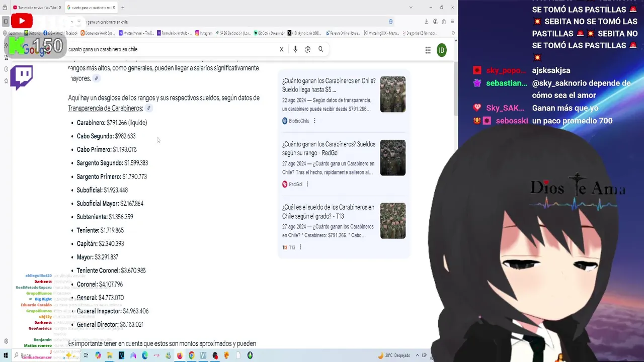Open browser extensions puzzle icon
The image size is (644, 362).
(x=444, y=22)
